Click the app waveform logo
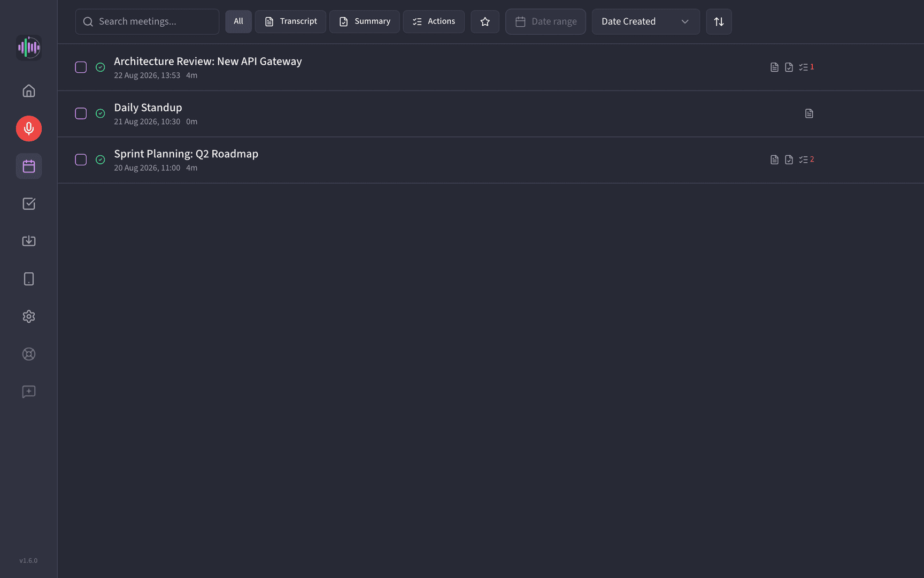Image resolution: width=924 pixels, height=578 pixels. coord(29,48)
